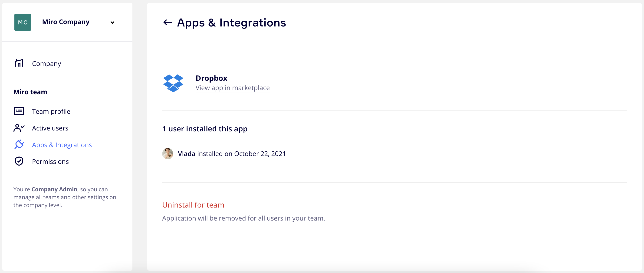Click the Apps & Integrations plug icon

19,145
